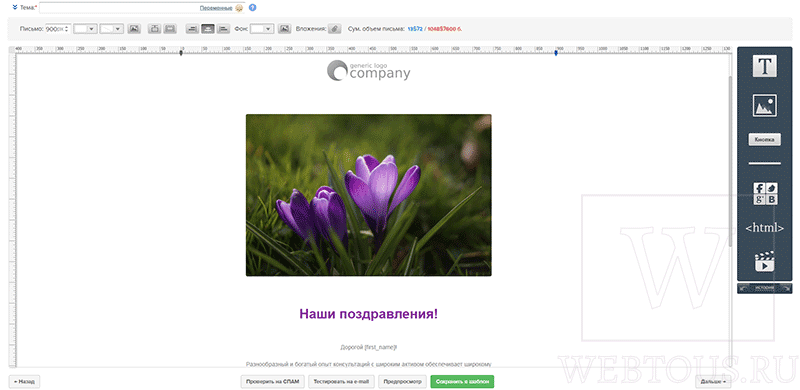Set letter background image icon
Image resolution: width=800 pixels, height=390 pixels.
click(284, 29)
